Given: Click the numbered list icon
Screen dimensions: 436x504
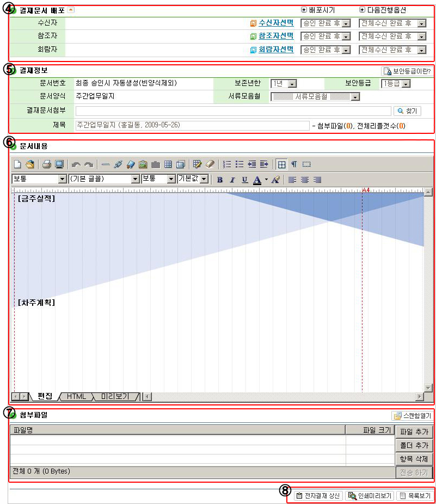Looking at the screenshot, I should 228,164.
